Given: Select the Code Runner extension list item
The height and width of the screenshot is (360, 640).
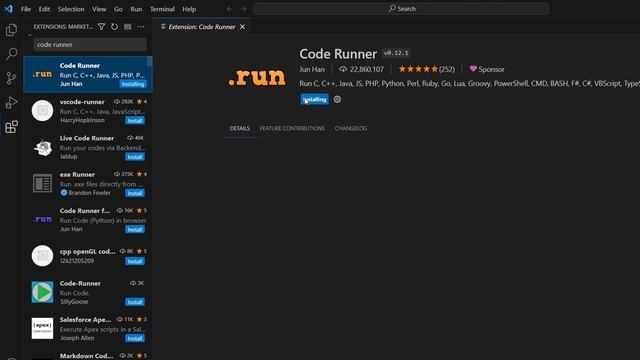Looking at the screenshot, I should click(88, 74).
